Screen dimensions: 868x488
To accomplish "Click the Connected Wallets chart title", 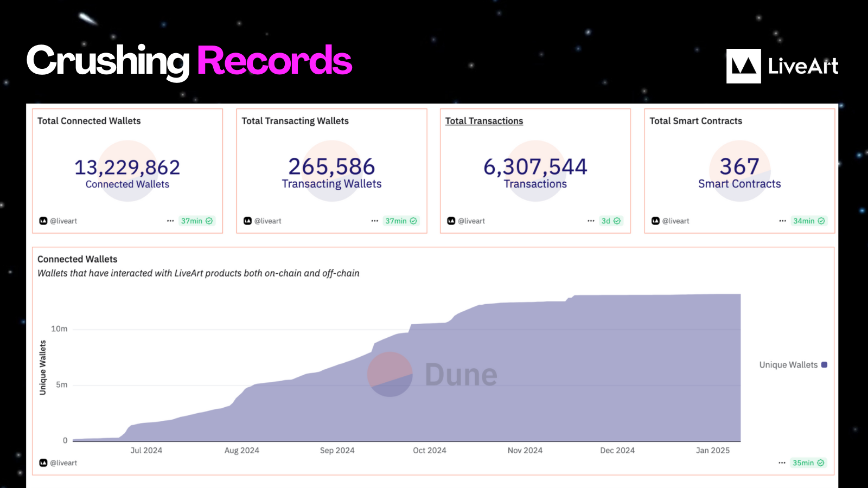I will click(78, 259).
